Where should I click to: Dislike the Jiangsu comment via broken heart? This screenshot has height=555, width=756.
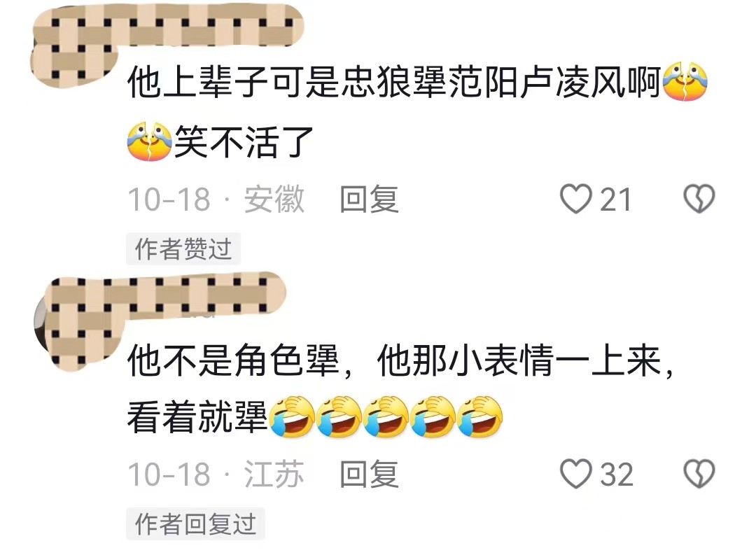coord(699,474)
